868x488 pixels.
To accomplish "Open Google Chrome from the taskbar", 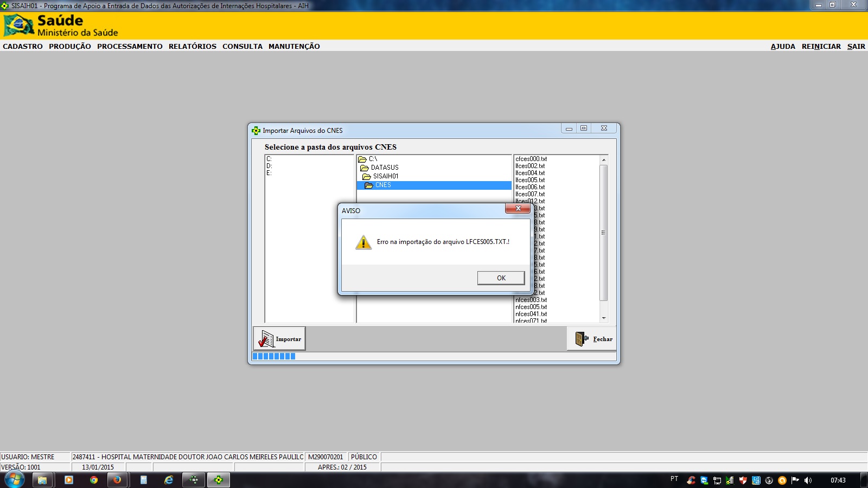I will pos(94,480).
